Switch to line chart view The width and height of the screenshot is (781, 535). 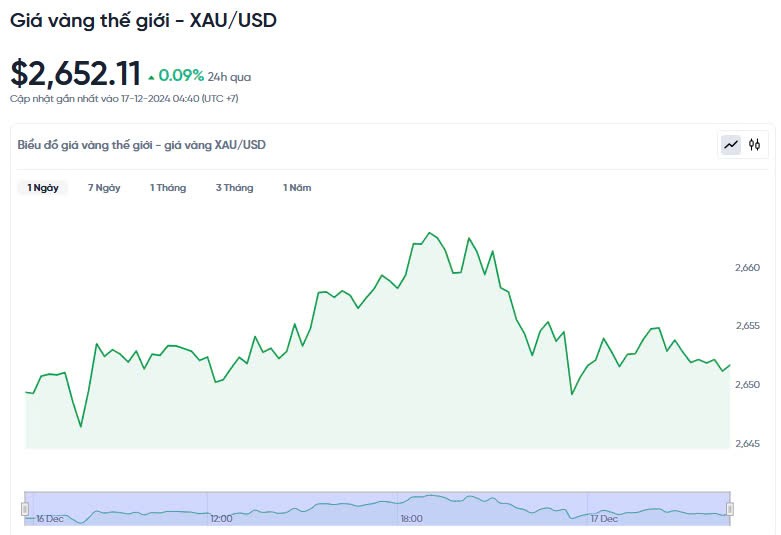731,145
